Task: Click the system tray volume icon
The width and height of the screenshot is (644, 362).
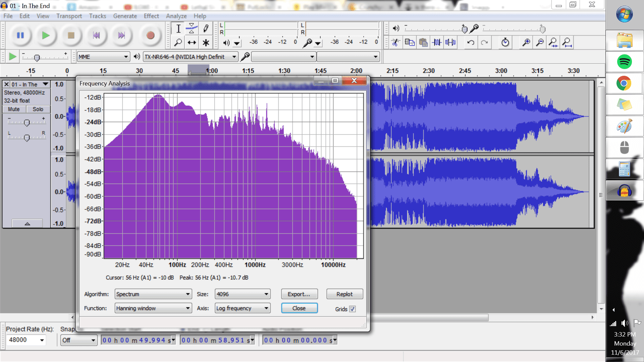Action: click(x=625, y=323)
